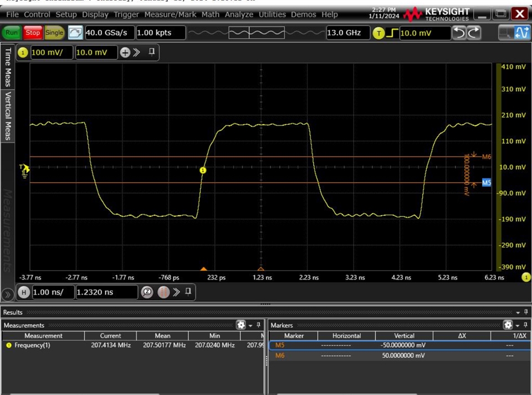Screen dimensions: 532x395
Task: Select the M5 marker row in table
Action: pyautogui.click(x=400, y=345)
